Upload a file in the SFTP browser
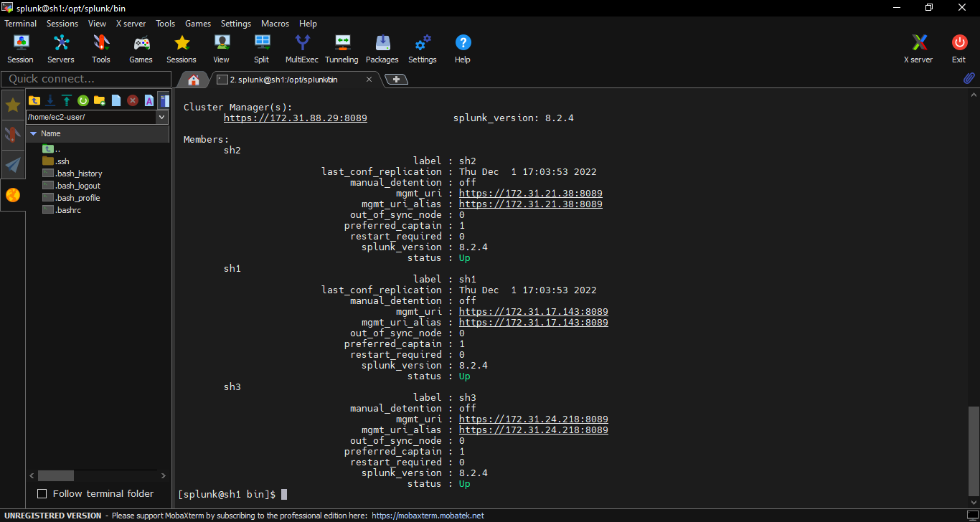 pyautogui.click(x=66, y=100)
